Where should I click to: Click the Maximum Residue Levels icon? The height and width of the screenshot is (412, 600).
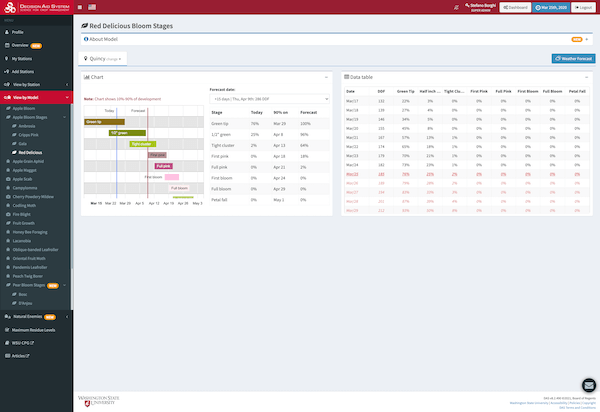tap(6, 329)
